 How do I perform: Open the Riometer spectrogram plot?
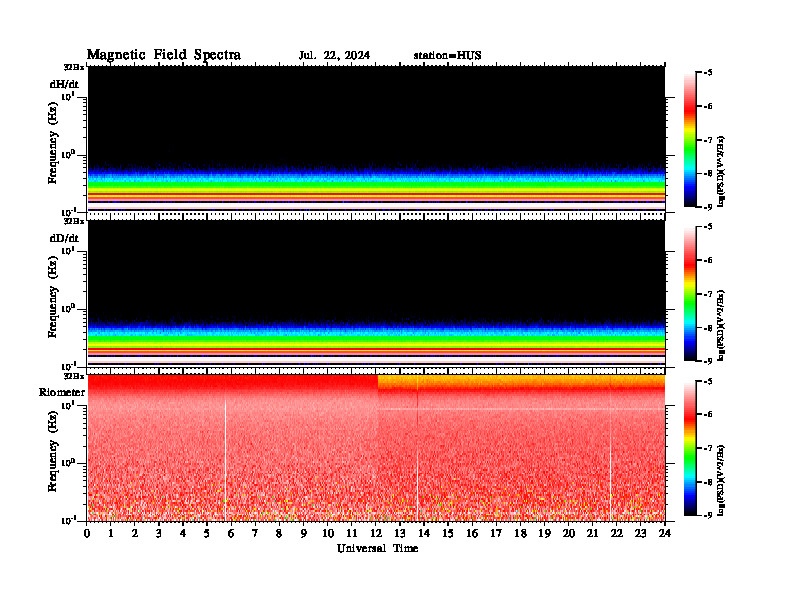coord(376,448)
